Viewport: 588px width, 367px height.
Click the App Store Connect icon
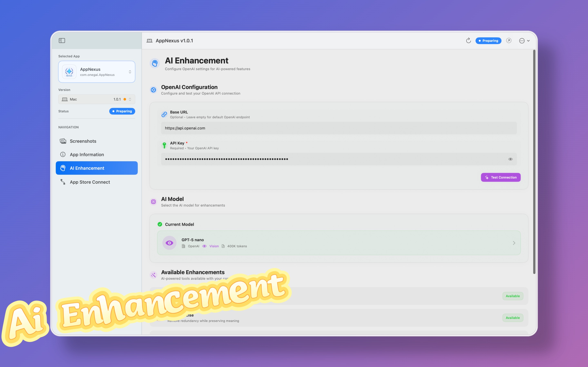[x=63, y=182]
